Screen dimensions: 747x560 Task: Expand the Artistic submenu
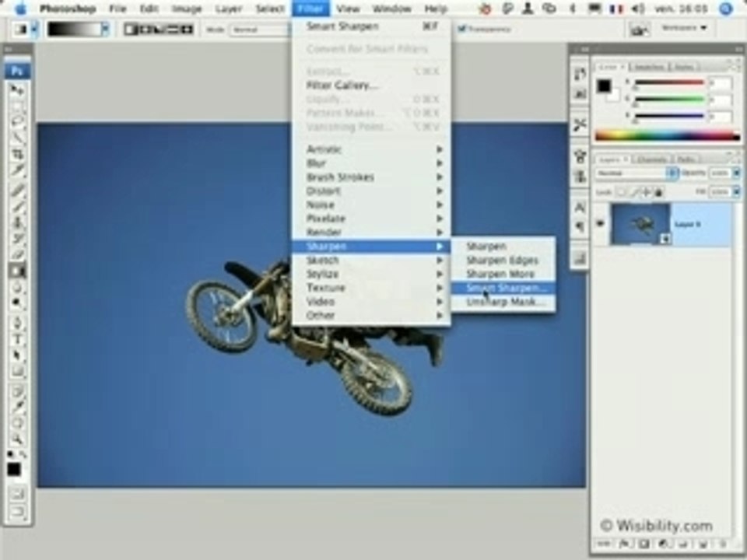coord(372,149)
